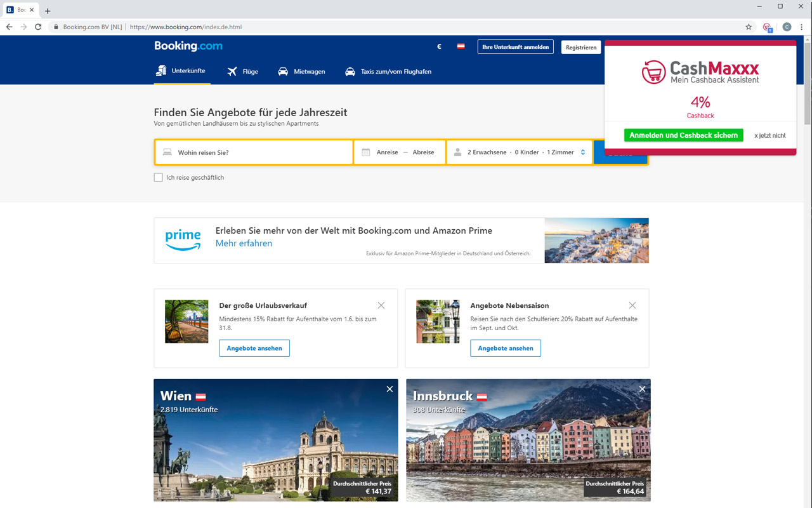Click Angebote ansehen under Nebensaison
Screen dimensions: 812x508
tap(506, 348)
